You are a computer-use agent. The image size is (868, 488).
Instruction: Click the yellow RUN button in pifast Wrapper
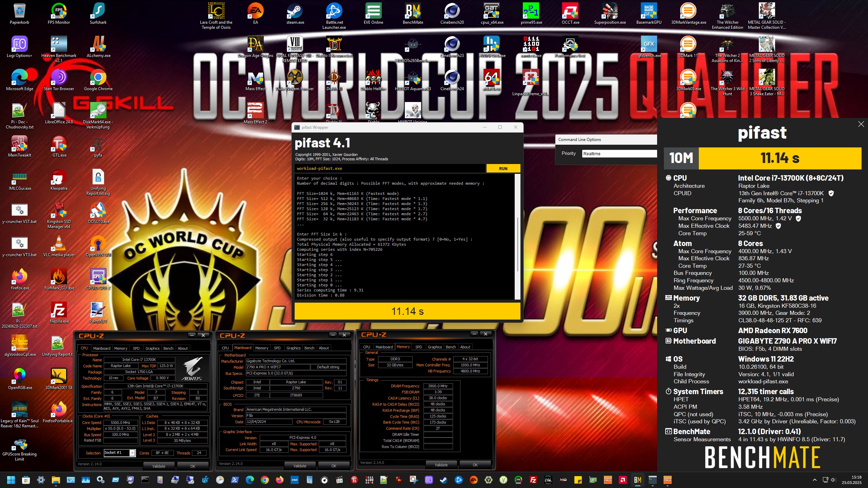(x=503, y=168)
